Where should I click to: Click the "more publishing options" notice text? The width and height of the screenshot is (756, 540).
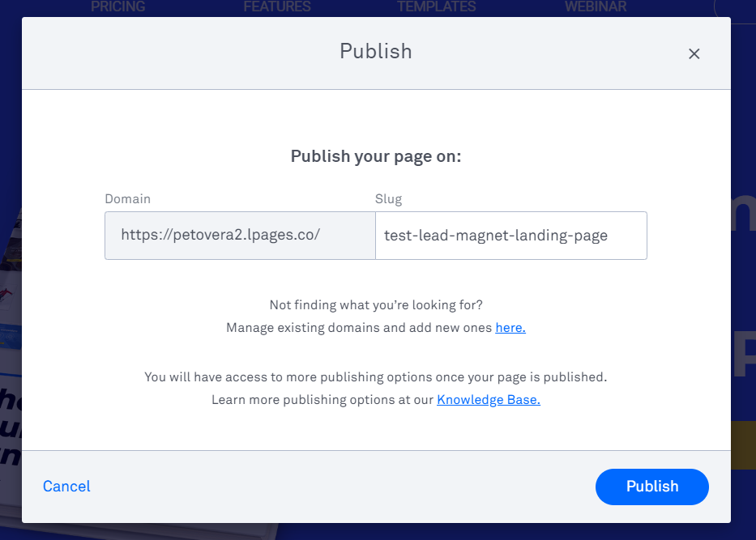pyautogui.click(x=375, y=377)
